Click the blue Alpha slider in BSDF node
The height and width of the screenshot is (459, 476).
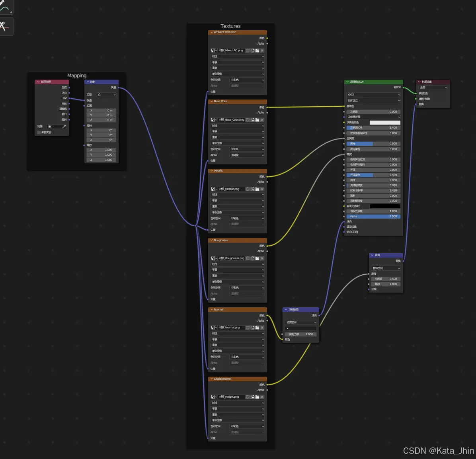tap(373, 217)
